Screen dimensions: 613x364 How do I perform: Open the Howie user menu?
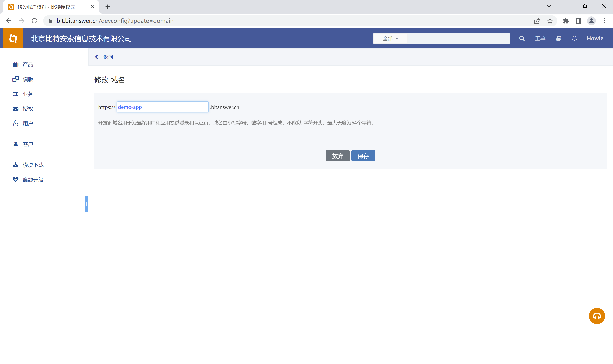click(595, 38)
